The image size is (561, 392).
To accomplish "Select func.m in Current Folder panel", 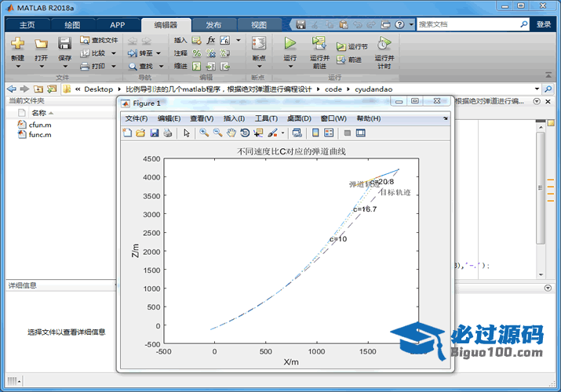I will click(x=40, y=135).
